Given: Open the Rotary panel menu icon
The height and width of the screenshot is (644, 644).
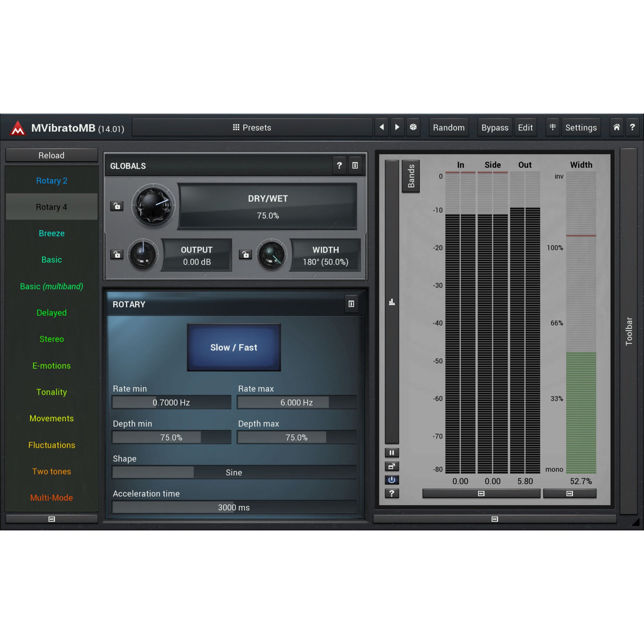Looking at the screenshot, I should coord(351,304).
